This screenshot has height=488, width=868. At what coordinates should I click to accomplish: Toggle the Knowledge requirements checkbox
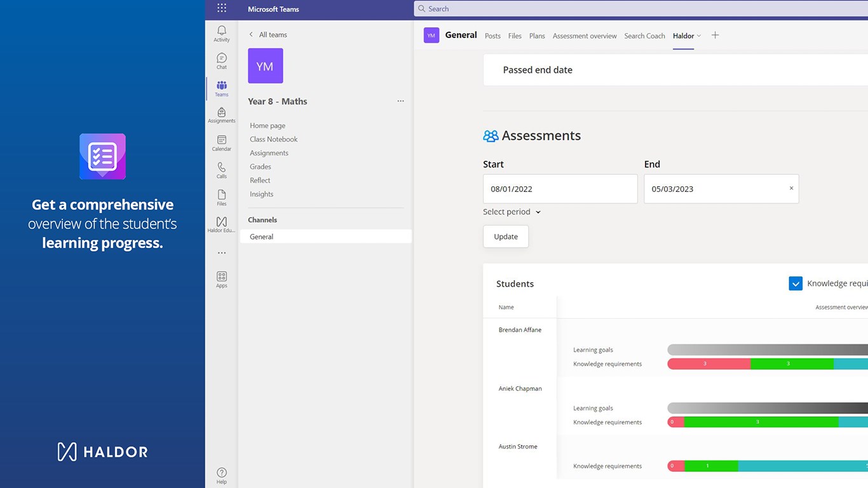pyautogui.click(x=796, y=283)
